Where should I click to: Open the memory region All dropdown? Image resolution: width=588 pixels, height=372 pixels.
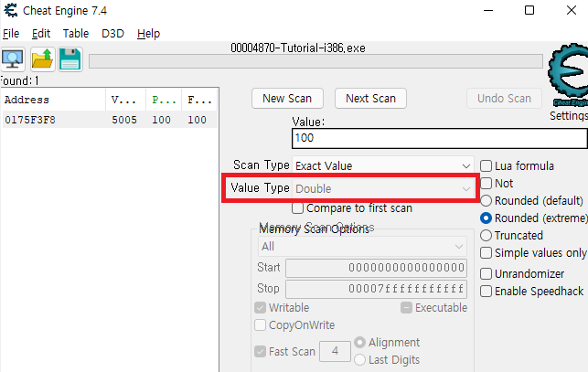(x=362, y=247)
